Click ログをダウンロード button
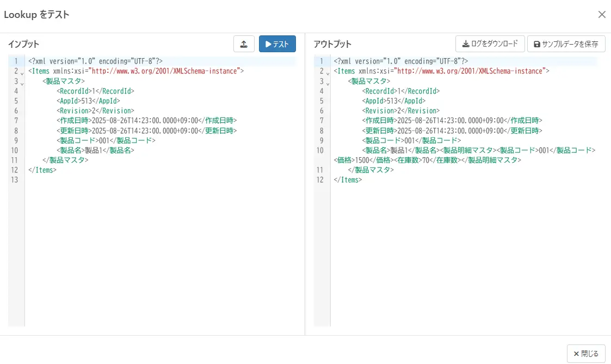 [490, 44]
